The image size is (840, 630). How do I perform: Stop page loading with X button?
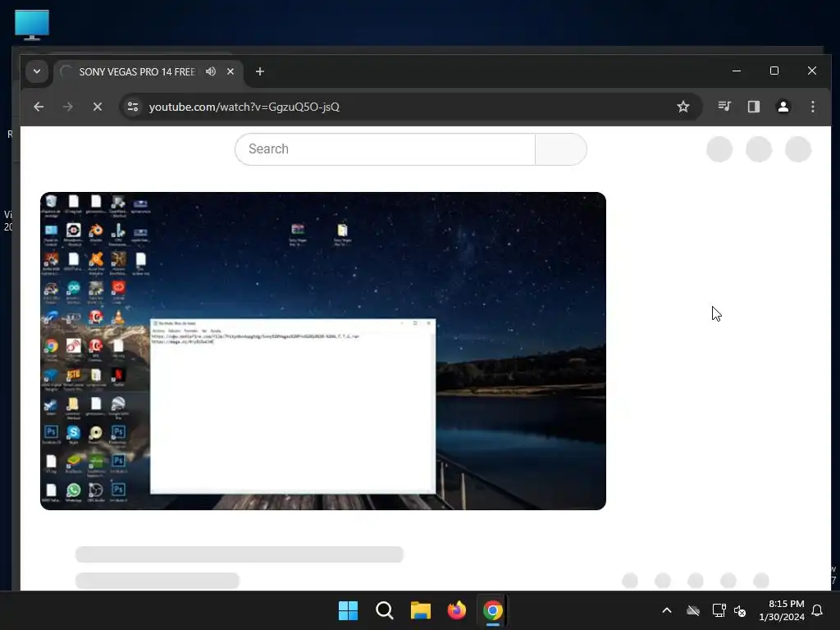tap(98, 107)
